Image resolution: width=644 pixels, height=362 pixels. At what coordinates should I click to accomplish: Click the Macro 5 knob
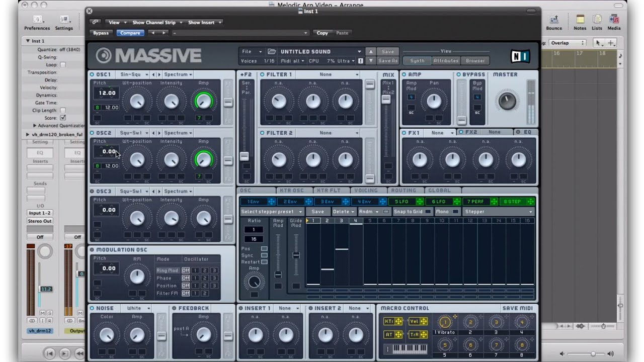tap(445, 345)
